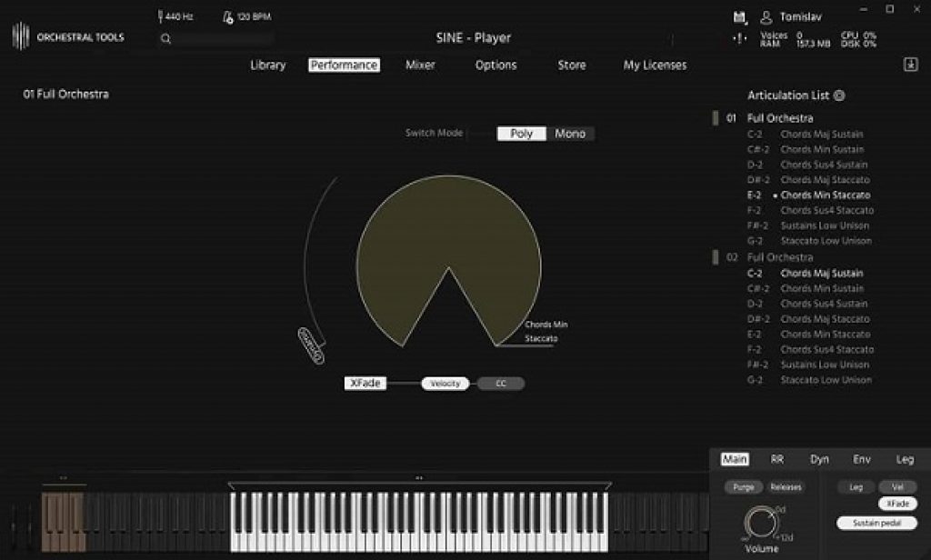
Task: Open search using the magnifier icon
Action: pos(165,39)
